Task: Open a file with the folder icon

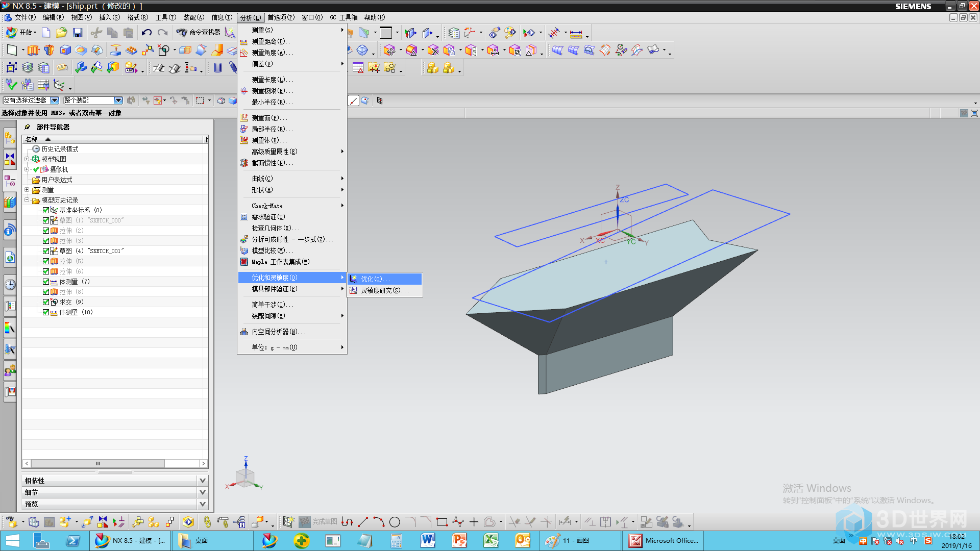Action: point(62,33)
